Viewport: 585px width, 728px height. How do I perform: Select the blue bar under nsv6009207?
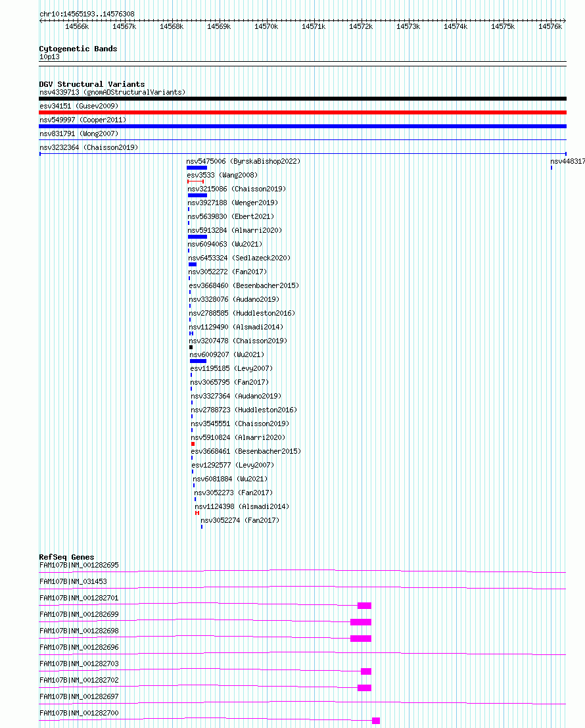tap(198, 361)
